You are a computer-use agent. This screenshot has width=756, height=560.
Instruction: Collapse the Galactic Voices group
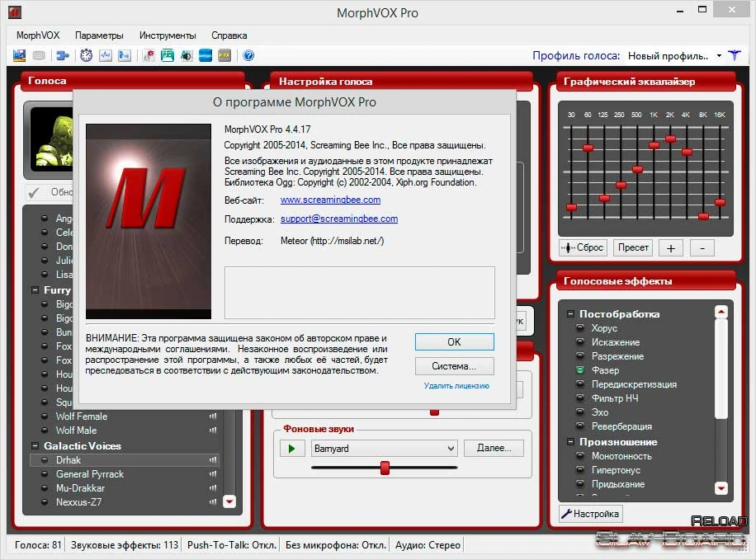35,446
